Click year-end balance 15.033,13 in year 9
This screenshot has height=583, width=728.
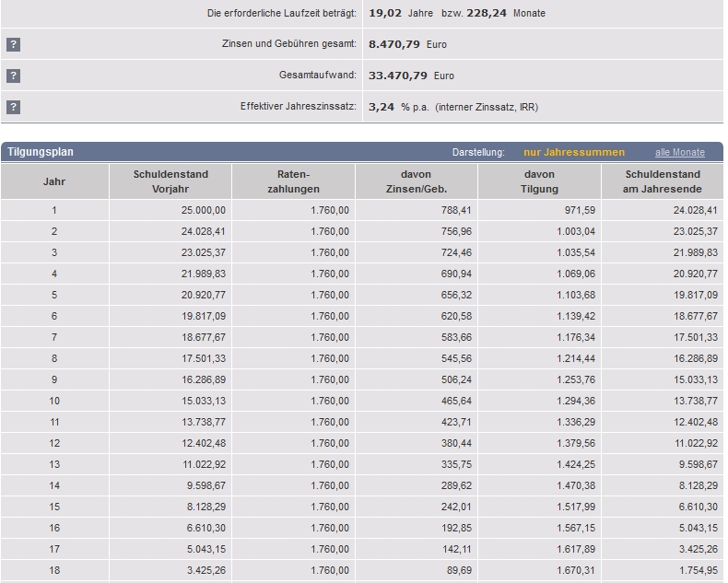pos(696,379)
